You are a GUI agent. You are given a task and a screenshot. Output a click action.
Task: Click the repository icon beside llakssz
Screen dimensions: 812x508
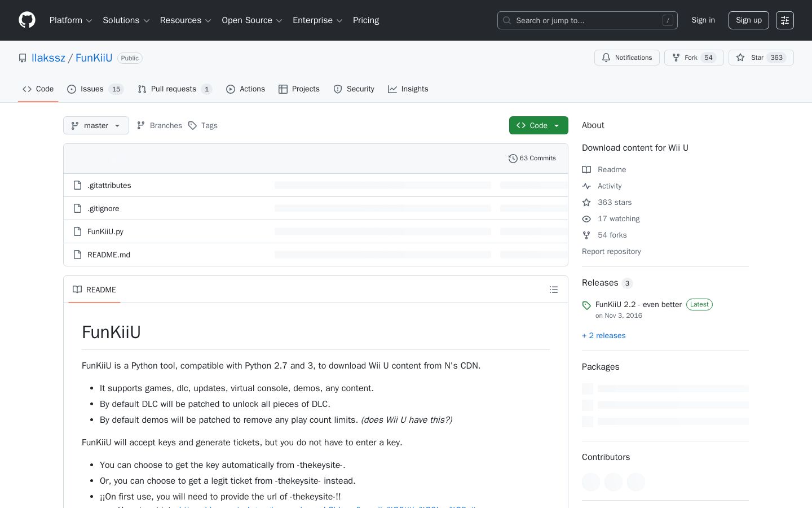click(23, 58)
